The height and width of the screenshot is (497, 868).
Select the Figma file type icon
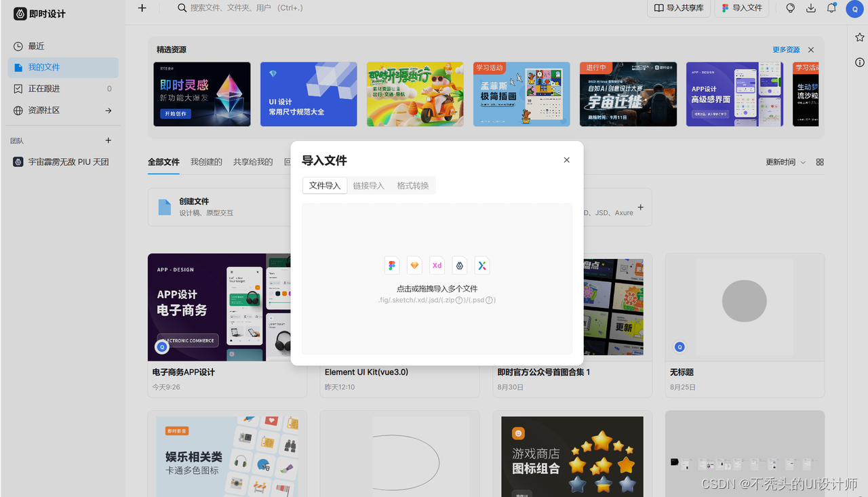[x=392, y=266]
